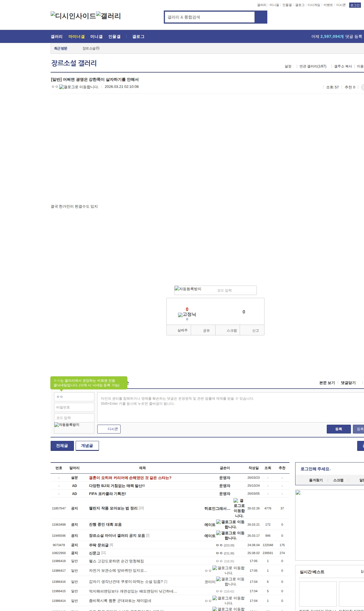Click the ⓜ badge on 장르소설 in recent visits
The width and height of the screenshot is (364, 611).
[x=98, y=48]
